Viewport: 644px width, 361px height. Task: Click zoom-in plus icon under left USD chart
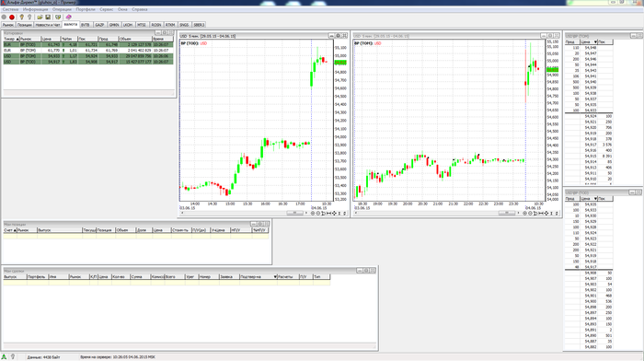pos(313,214)
